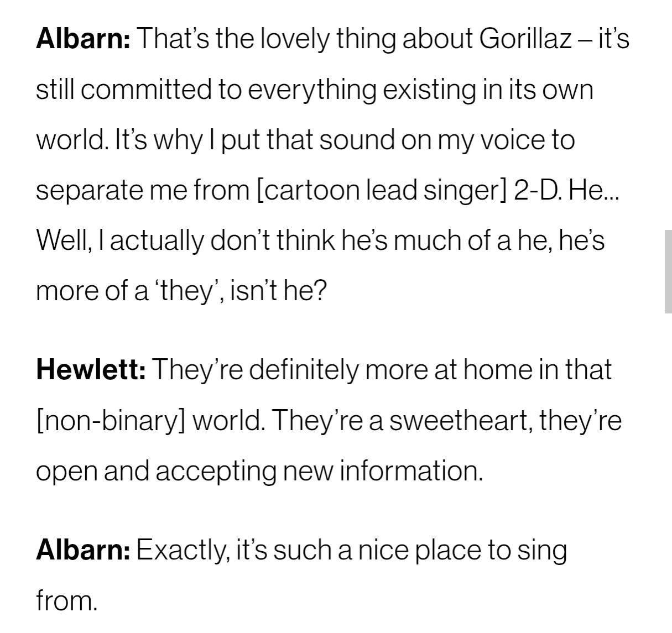Screen dimensions: 672x633
Task: Click the word "information" ending Hewlett's reply
Action: pyautogui.click(x=410, y=471)
